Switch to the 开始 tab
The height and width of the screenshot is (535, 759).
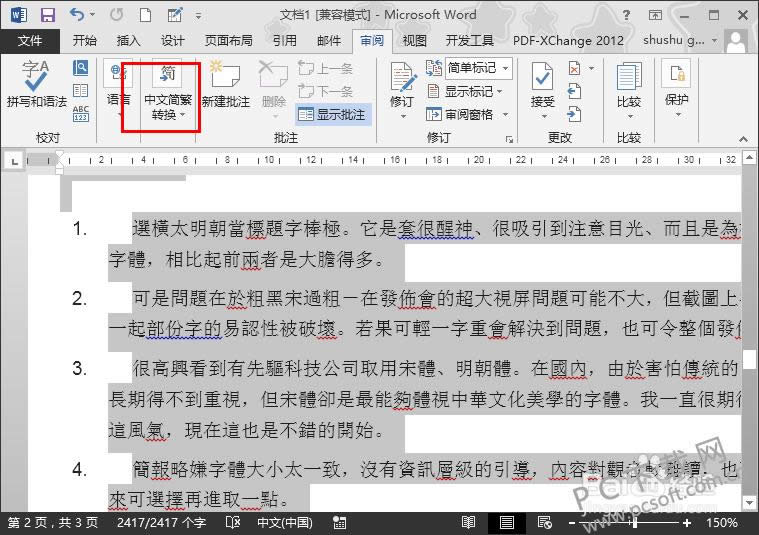(x=85, y=41)
